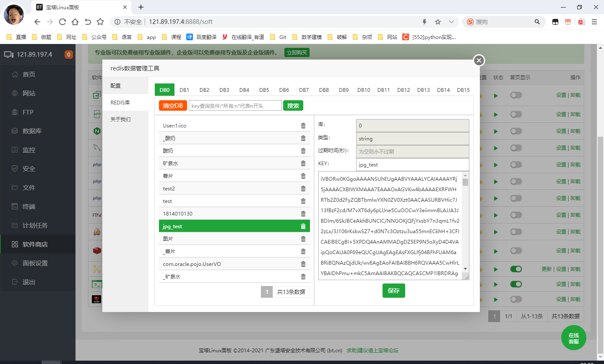Switch to DB5 database tab
Image resolution: width=604 pixels, height=364 pixels.
tap(264, 90)
